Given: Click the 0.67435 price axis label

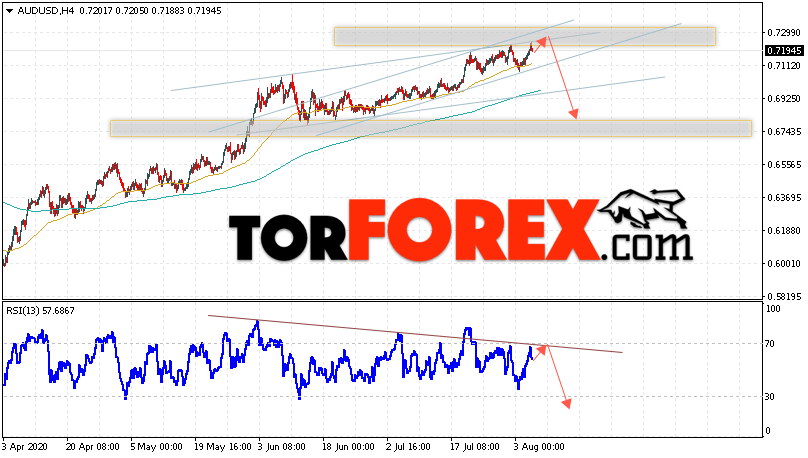Looking at the screenshot, I should tap(784, 132).
